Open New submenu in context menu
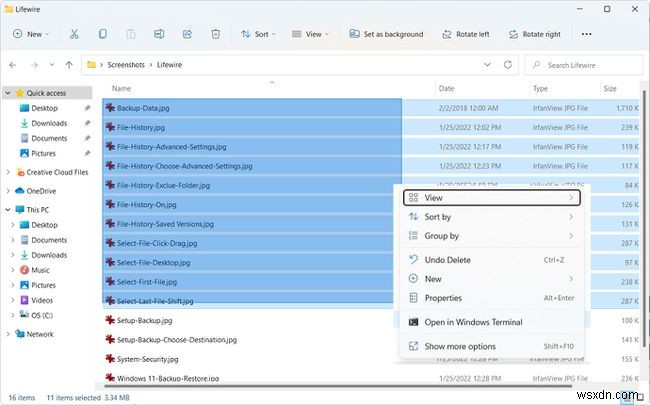This screenshot has width=650, height=405. (x=492, y=279)
